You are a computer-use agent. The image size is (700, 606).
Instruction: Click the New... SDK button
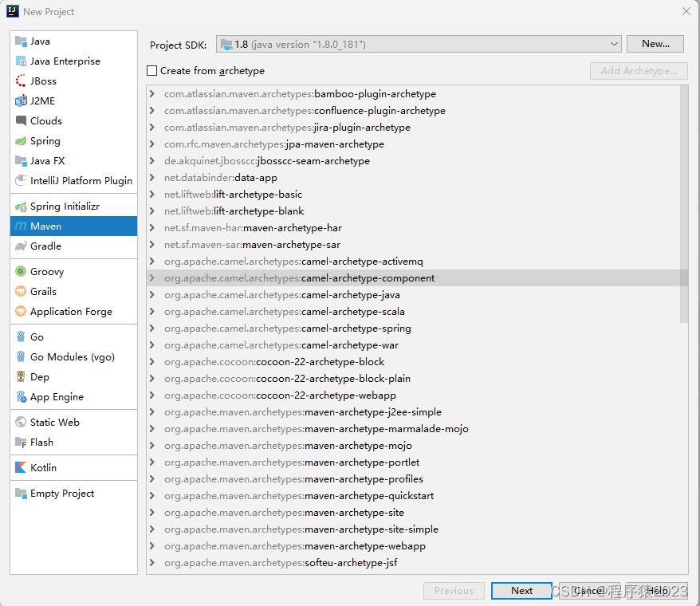pyautogui.click(x=655, y=44)
